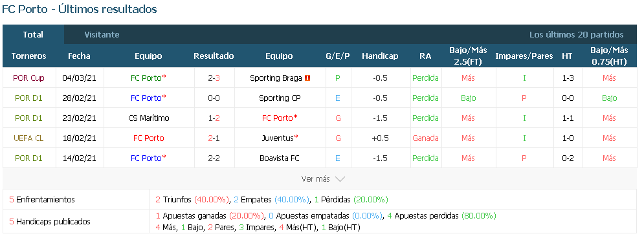
Task: Click FC Porto in the 18/02/21 row
Action: coord(149,138)
